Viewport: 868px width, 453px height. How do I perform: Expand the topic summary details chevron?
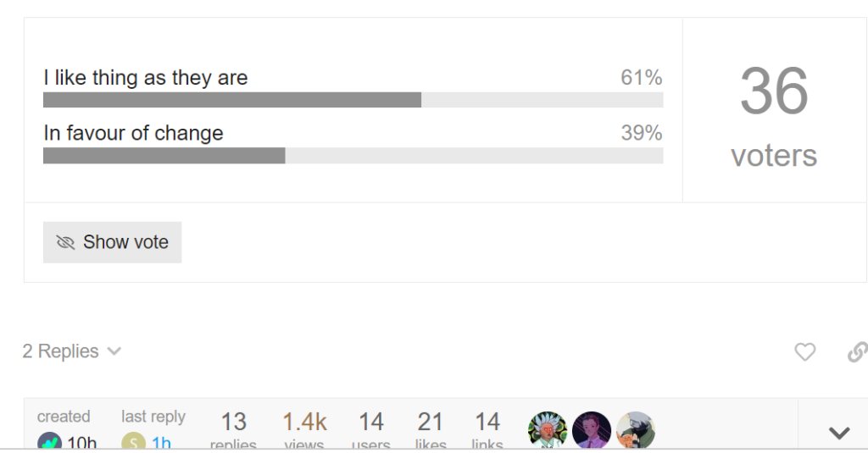(838, 433)
